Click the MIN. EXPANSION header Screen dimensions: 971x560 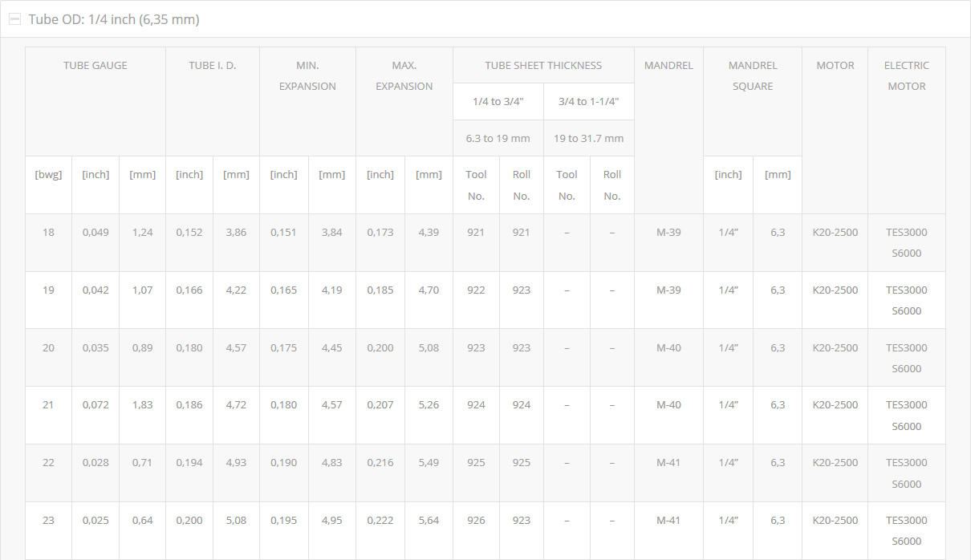[307, 76]
